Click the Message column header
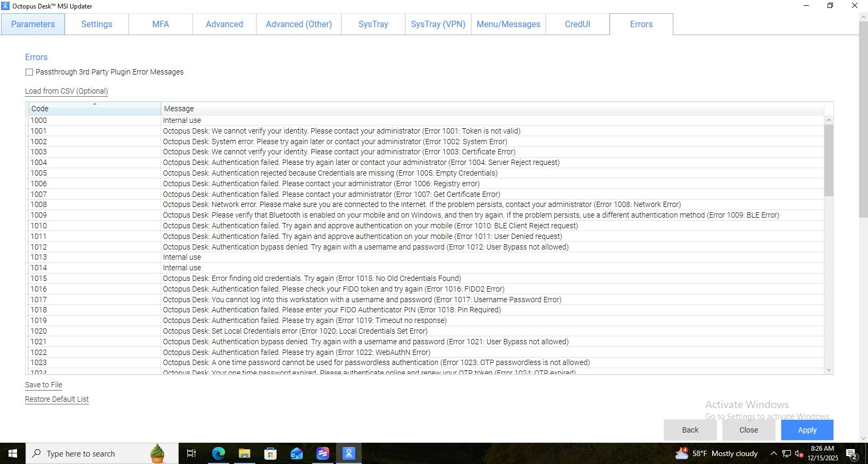The height and width of the screenshot is (464, 868). click(x=493, y=109)
